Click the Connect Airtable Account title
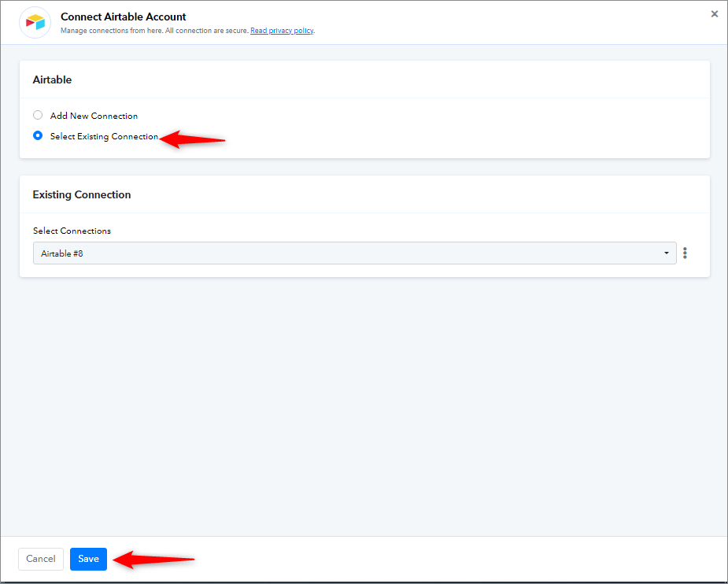Viewport: 728px width, 584px height. coord(123,17)
